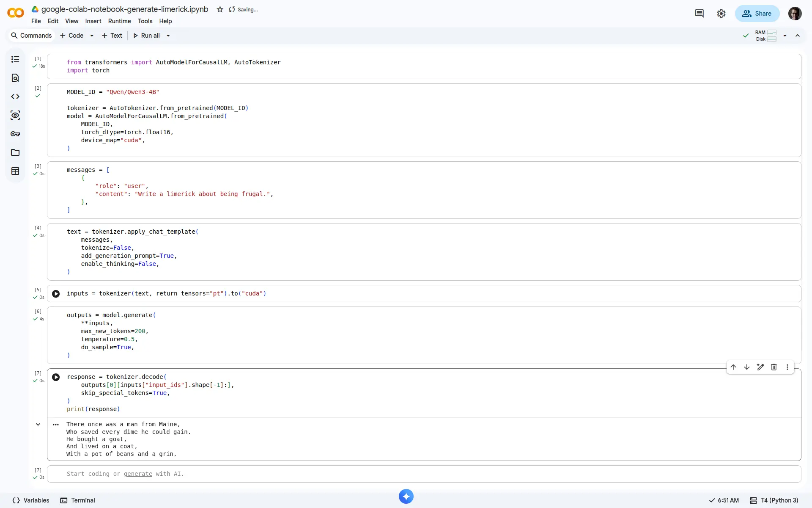Click the import torch line
The height and width of the screenshot is (508, 812).
pyautogui.click(x=88, y=70)
